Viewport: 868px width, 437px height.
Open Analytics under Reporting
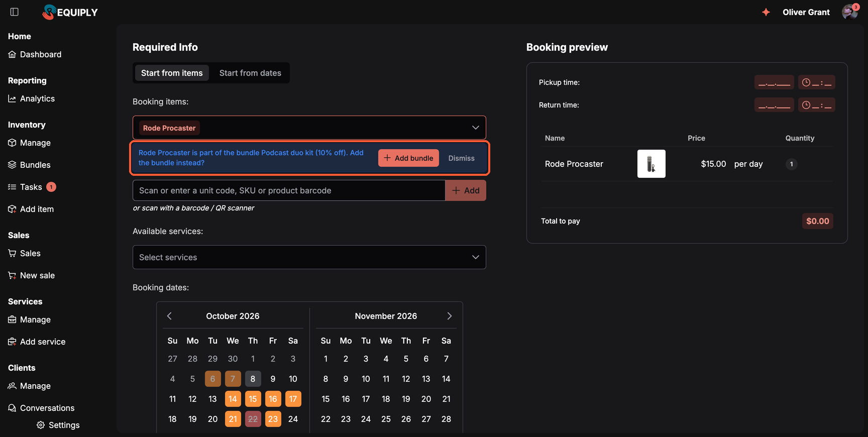tap(32, 98)
